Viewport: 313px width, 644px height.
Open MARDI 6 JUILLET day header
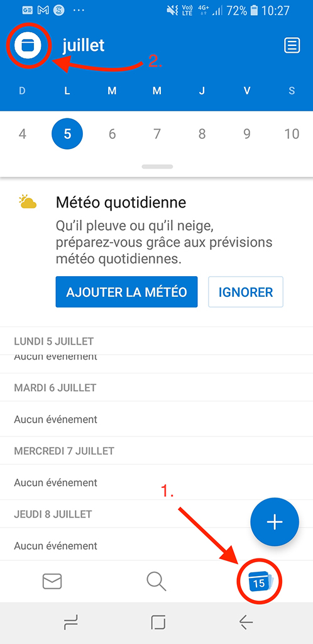tap(55, 387)
